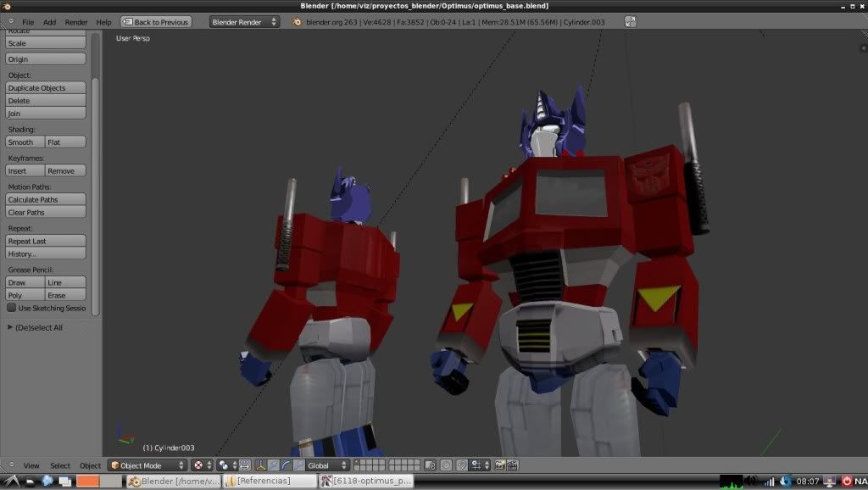
Task: Click the volume speaker icon in system tray
Action: [751, 482]
